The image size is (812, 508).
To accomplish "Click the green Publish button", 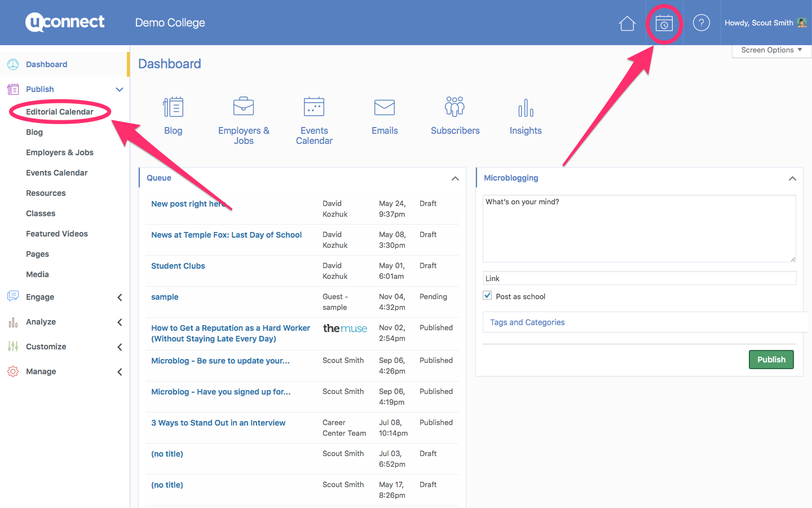I will pyautogui.click(x=771, y=360).
